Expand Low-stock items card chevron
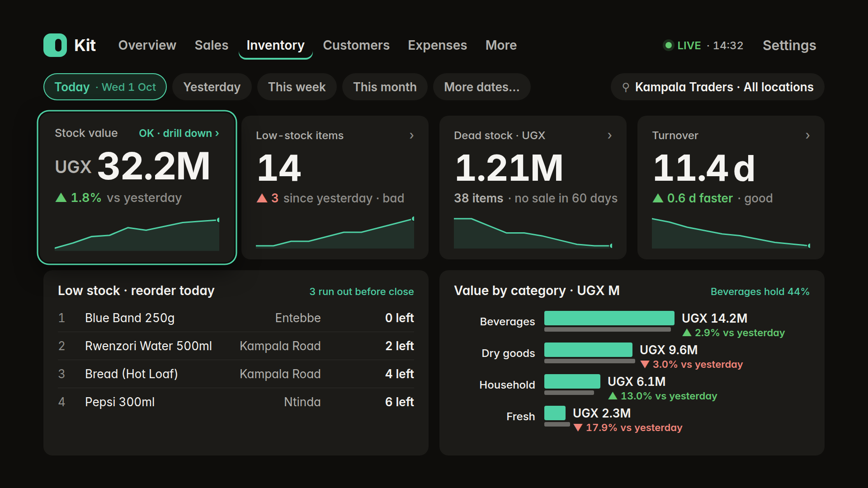 coord(411,136)
